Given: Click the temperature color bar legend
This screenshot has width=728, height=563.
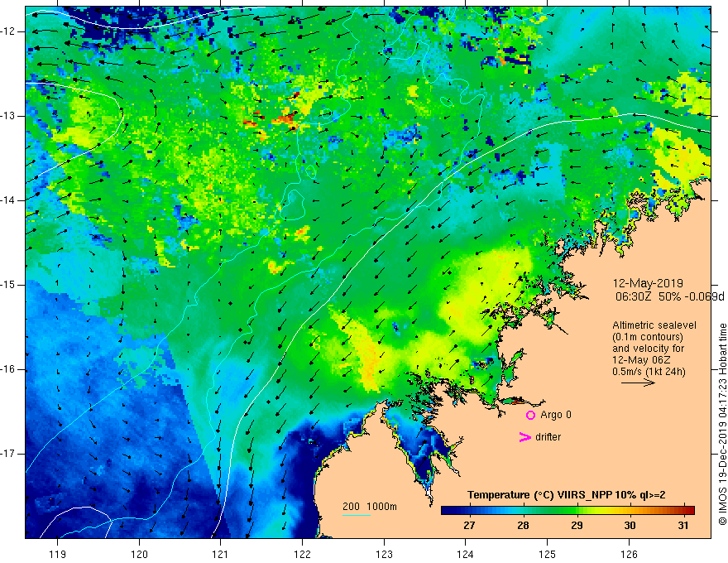Looking at the screenshot, I should click(x=568, y=511).
